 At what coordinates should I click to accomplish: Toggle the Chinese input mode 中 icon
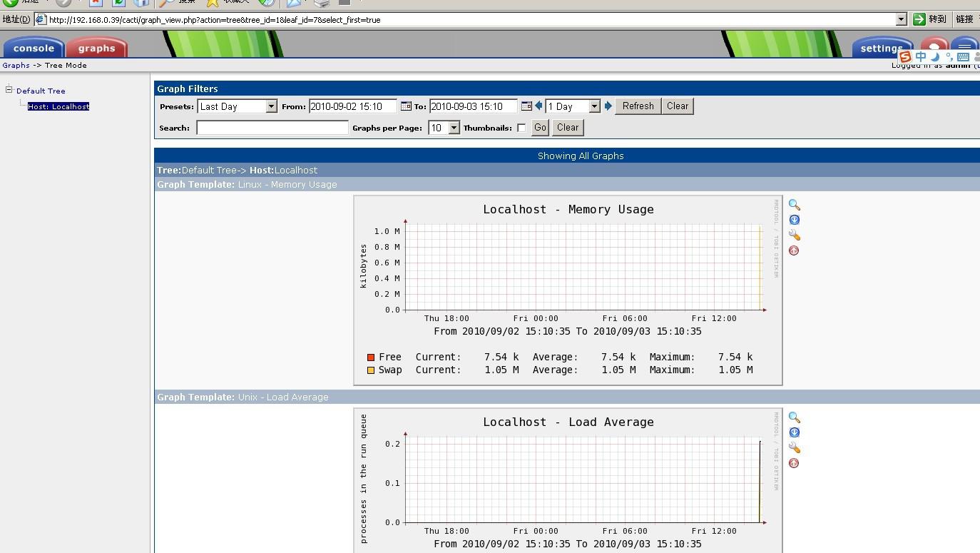(x=921, y=56)
